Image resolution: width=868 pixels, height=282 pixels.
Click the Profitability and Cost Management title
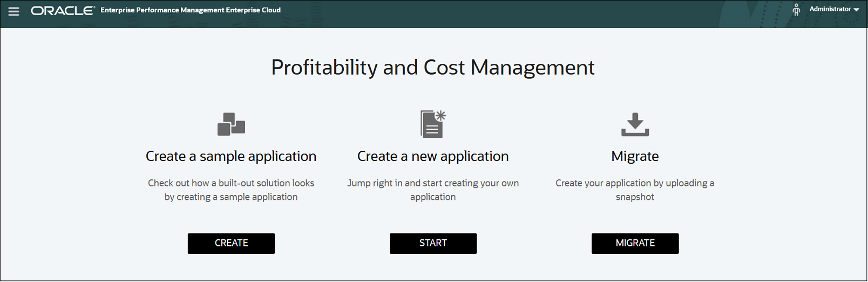coord(433,68)
